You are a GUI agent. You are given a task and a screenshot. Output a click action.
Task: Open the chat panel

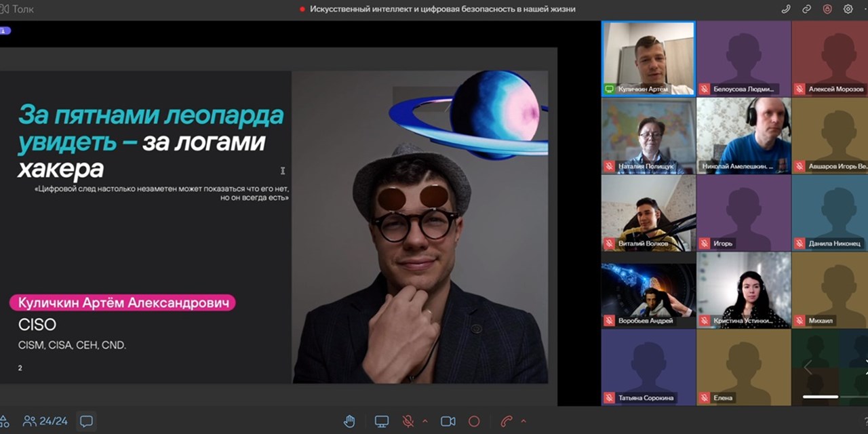86,421
